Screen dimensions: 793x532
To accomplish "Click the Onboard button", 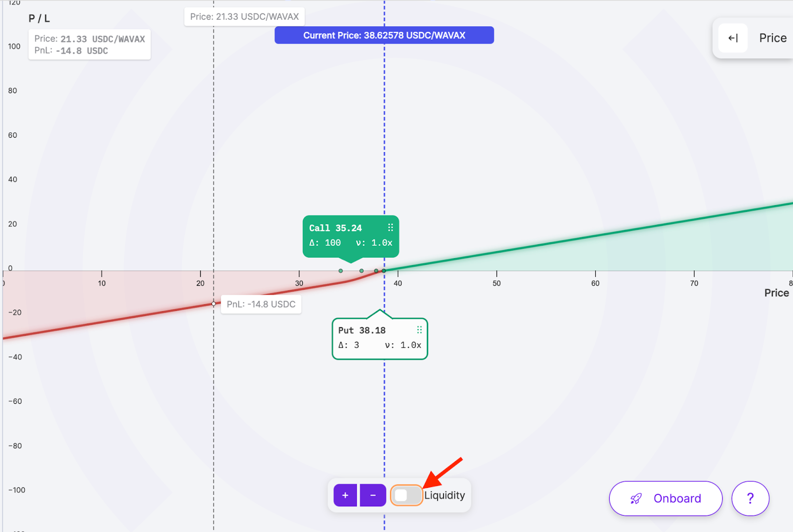I will pos(665,498).
